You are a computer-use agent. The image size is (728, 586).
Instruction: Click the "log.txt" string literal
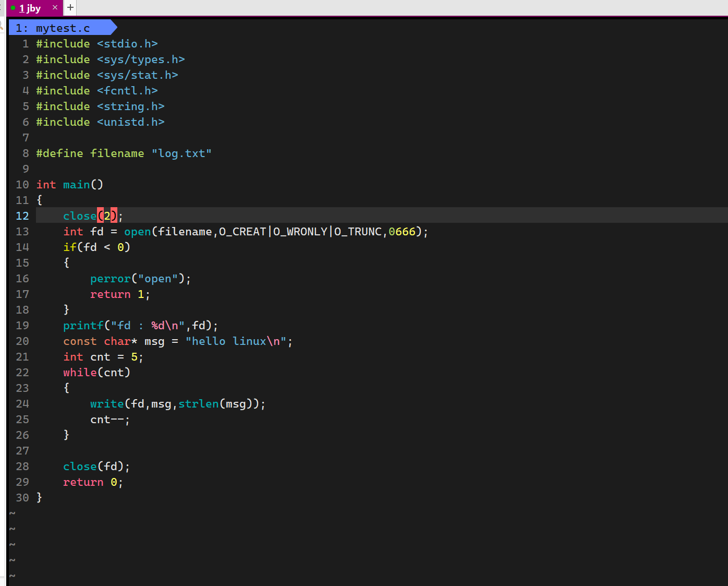coord(181,153)
